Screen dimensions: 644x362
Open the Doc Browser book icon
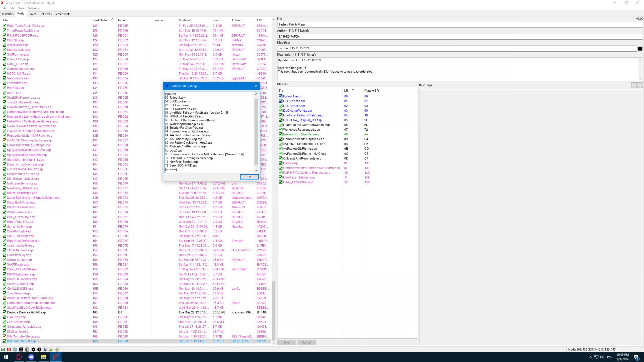coord(21,349)
